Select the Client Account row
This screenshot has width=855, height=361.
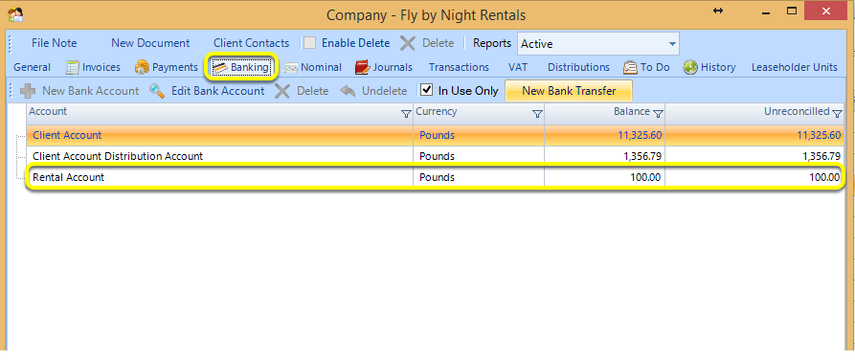pyautogui.click(x=435, y=135)
